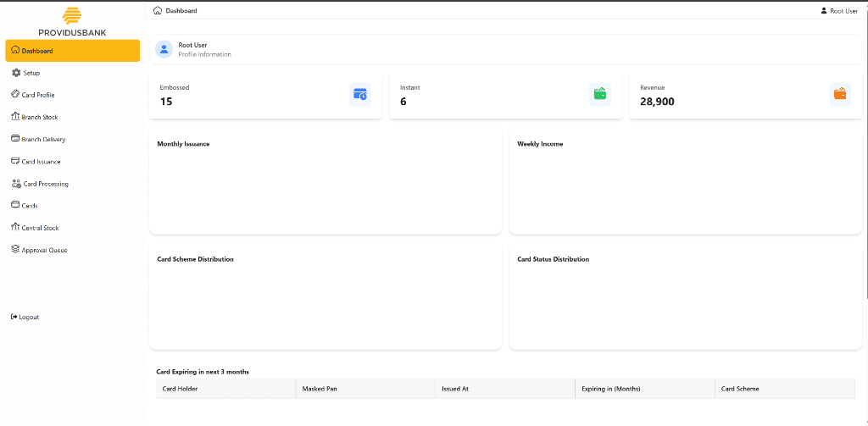Click the Embossed count 15
This screenshot has width=868, height=426.
(x=166, y=102)
